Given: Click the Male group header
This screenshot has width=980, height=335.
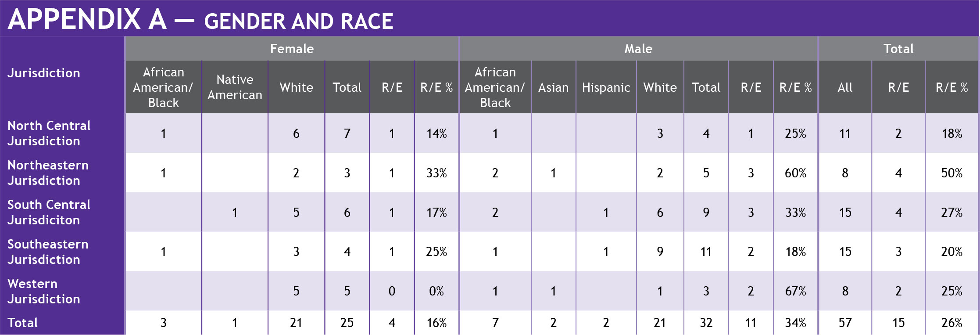Looking at the screenshot, I should point(638,49).
